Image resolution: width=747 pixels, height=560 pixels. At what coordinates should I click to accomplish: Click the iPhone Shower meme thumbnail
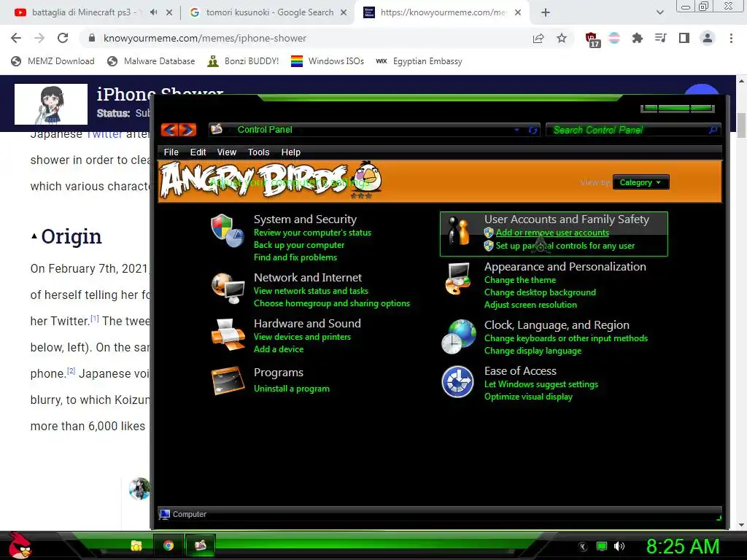51,104
